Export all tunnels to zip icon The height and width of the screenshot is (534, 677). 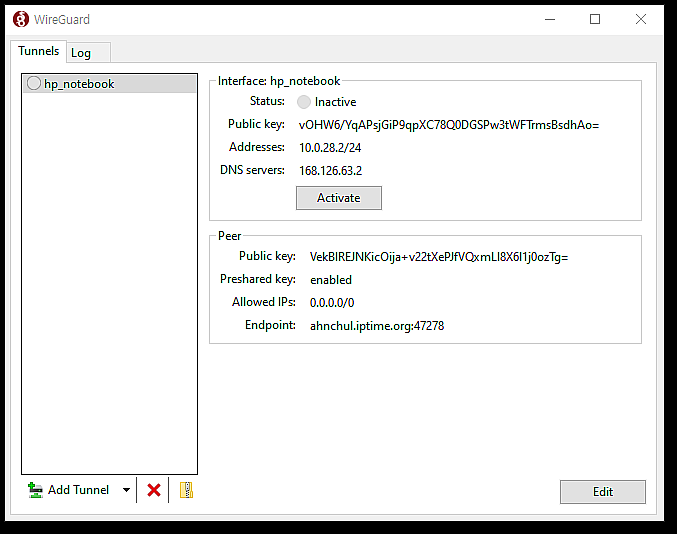click(186, 490)
